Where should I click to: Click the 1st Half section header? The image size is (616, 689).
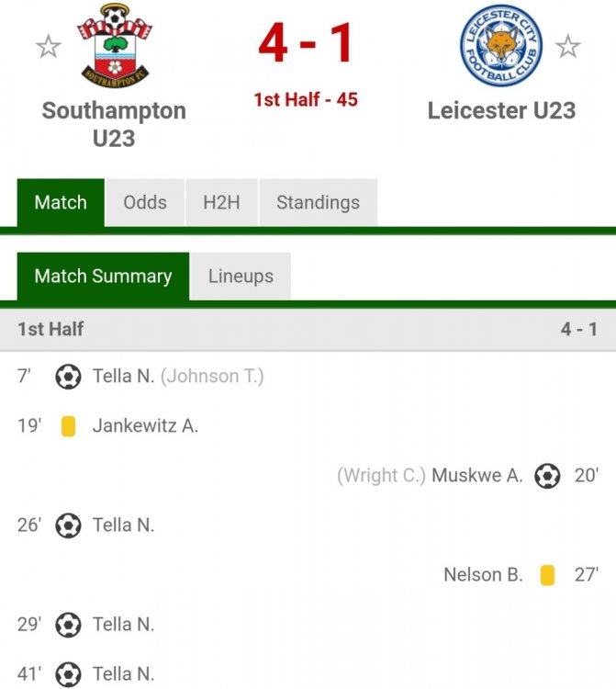[x=308, y=329]
